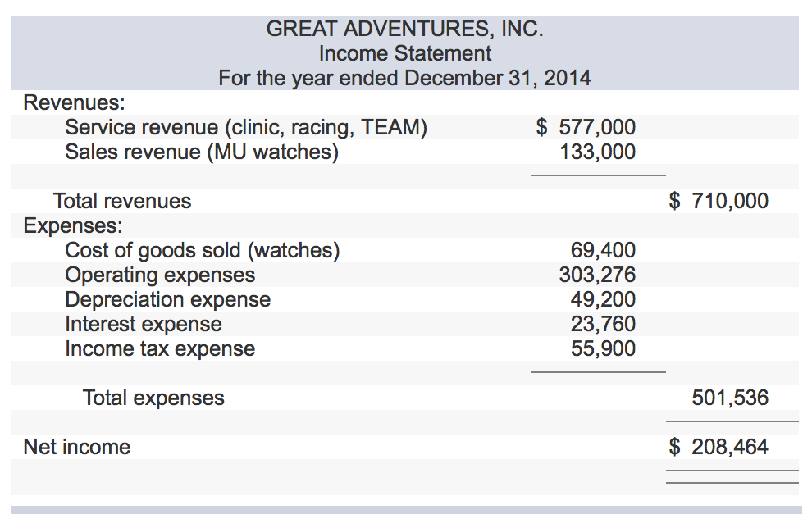Click Sales revenue (MU watches) label
Screen dimensions: 812x528
coord(202,152)
